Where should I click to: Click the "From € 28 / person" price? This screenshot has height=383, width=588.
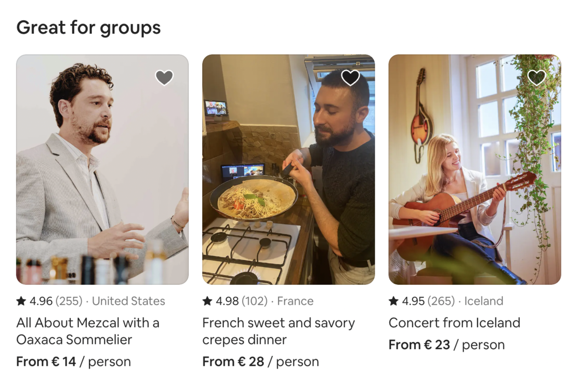tap(260, 362)
